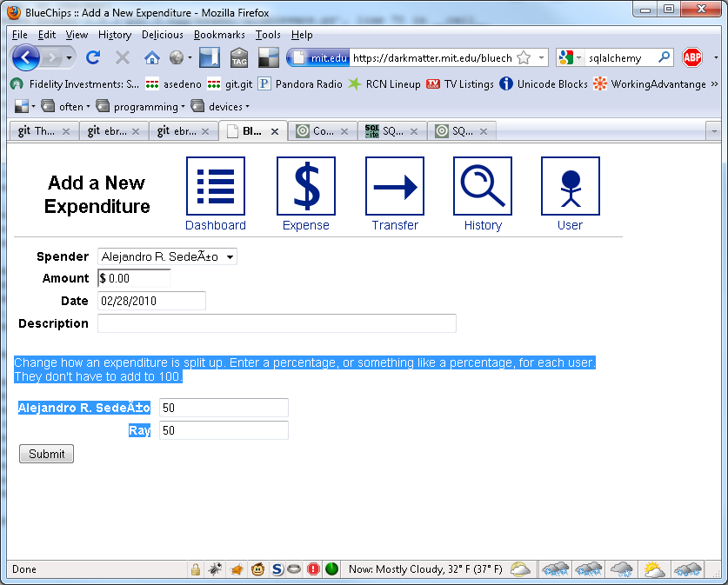Click the User stick figure icon
The image size is (728, 585).
click(x=571, y=186)
